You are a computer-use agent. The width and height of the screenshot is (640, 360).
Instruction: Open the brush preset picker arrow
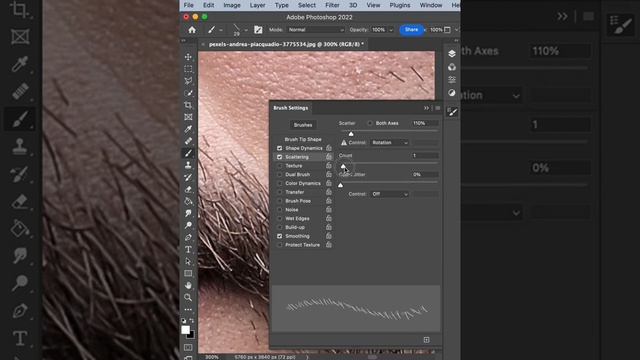pos(246,30)
